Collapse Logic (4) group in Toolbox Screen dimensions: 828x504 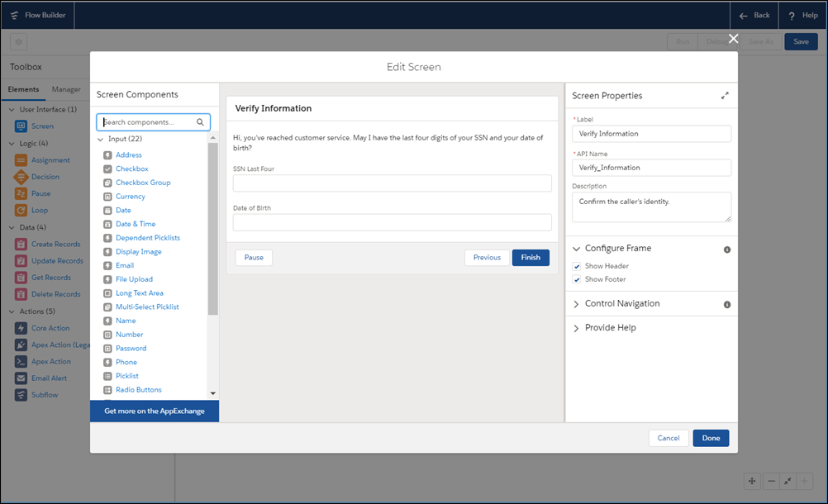[x=12, y=144]
